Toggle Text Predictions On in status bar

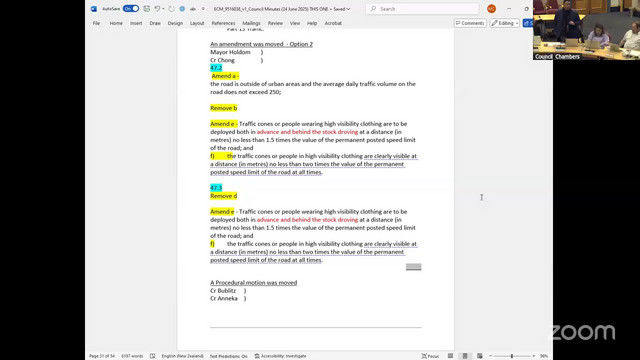[x=229, y=356]
